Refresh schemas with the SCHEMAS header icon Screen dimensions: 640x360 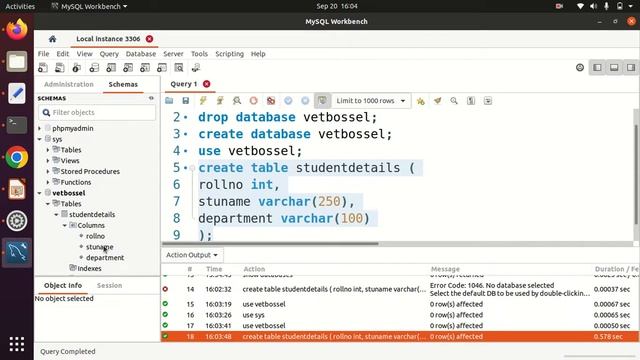click(x=151, y=98)
